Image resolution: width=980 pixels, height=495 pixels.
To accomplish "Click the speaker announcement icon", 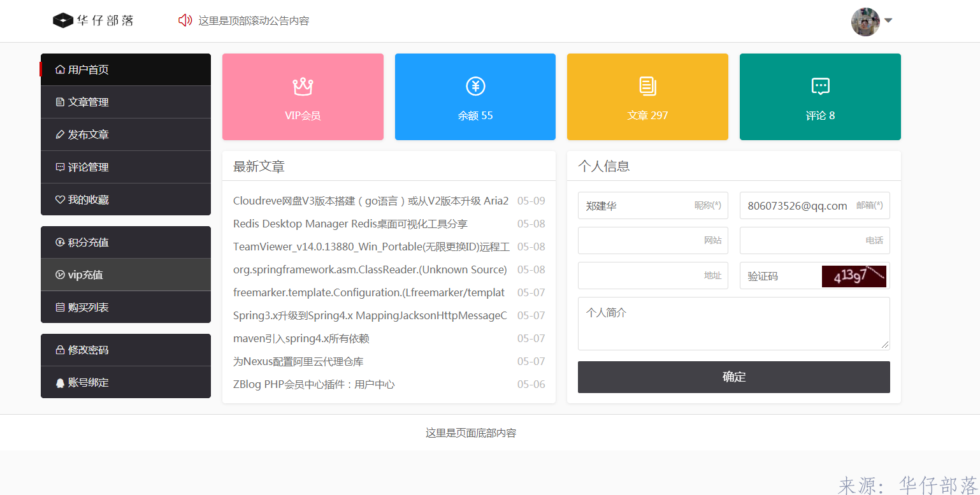I will pyautogui.click(x=185, y=20).
